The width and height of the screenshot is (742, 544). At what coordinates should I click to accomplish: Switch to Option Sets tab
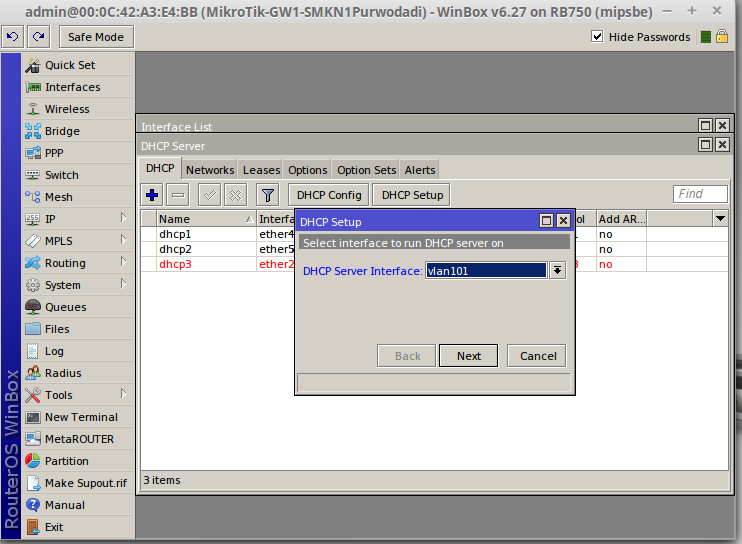click(366, 170)
